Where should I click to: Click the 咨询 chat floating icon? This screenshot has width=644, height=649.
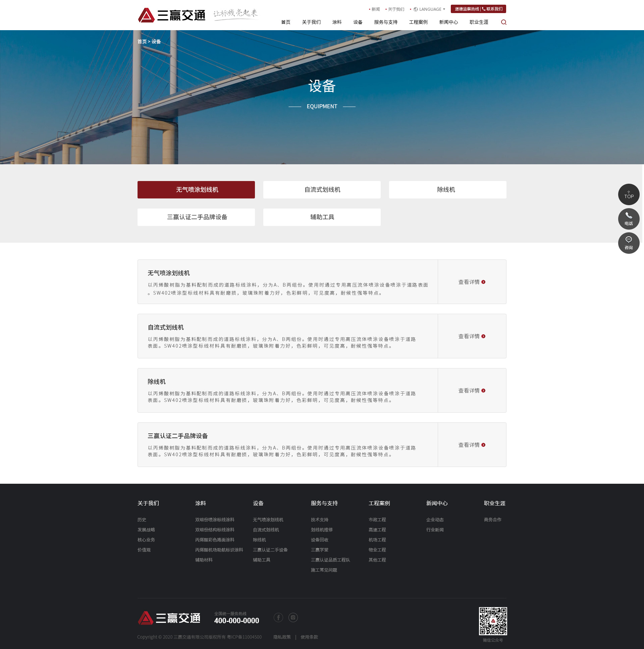tap(629, 243)
